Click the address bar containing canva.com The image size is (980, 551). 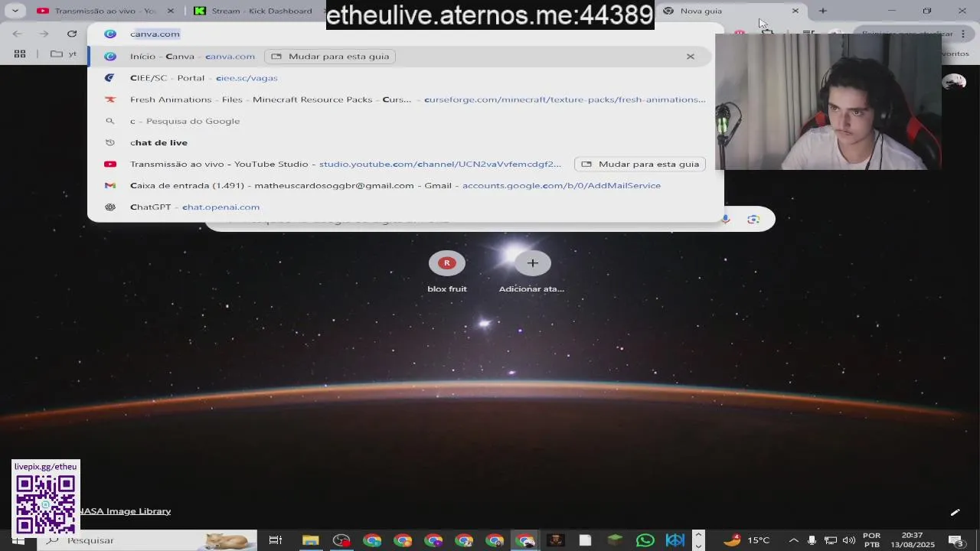[x=406, y=34]
